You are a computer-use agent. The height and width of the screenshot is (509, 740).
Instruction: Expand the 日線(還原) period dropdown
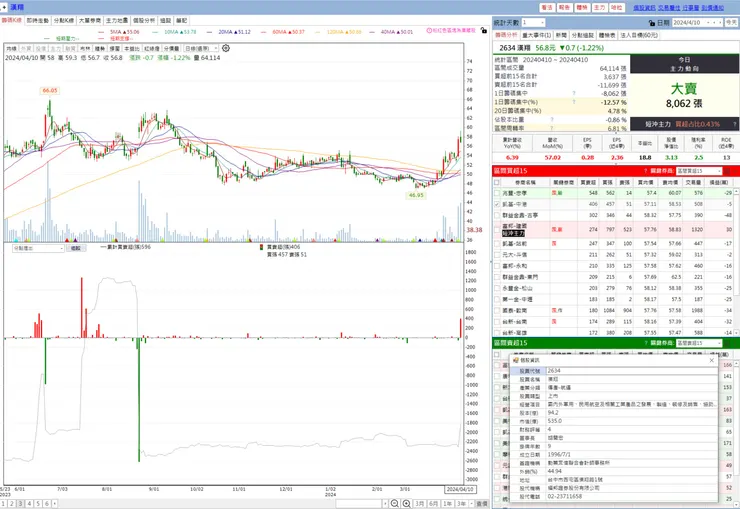[x=201, y=49]
